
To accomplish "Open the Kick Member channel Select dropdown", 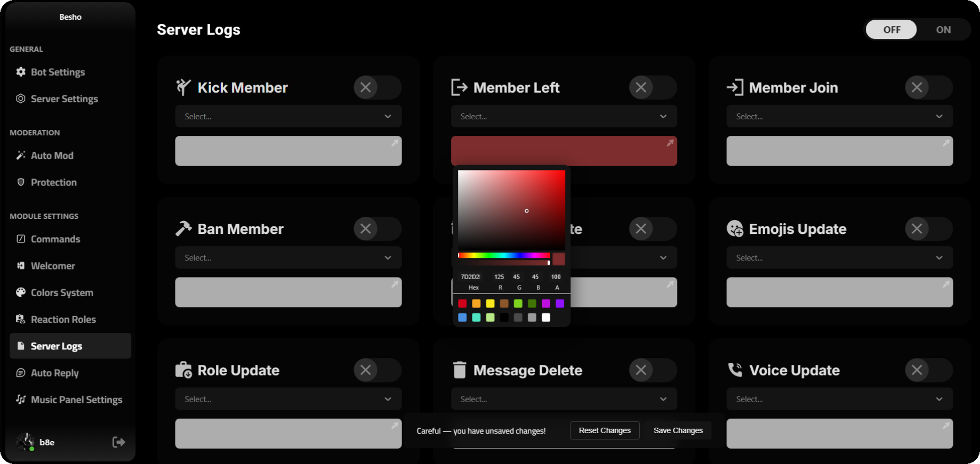I will point(288,116).
